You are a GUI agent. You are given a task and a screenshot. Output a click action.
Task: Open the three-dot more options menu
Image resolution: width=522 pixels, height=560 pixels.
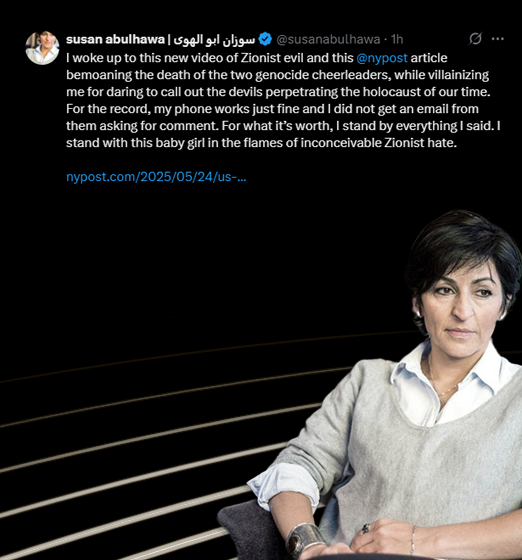tap(497, 39)
